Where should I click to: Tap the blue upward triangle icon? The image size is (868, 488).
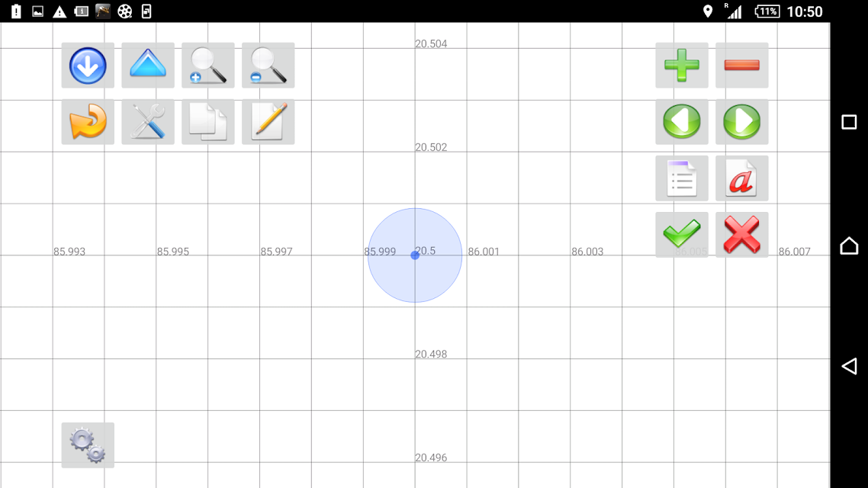point(148,66)
